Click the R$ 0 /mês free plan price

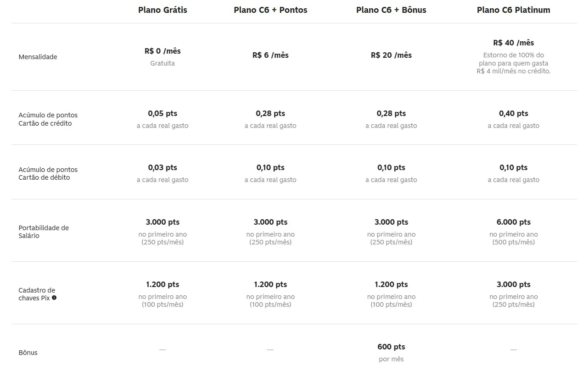tap(162, 51)
